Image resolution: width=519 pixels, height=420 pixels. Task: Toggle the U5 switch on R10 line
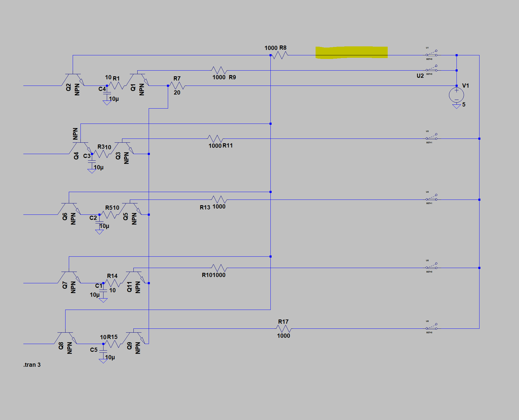pos(431,266)
